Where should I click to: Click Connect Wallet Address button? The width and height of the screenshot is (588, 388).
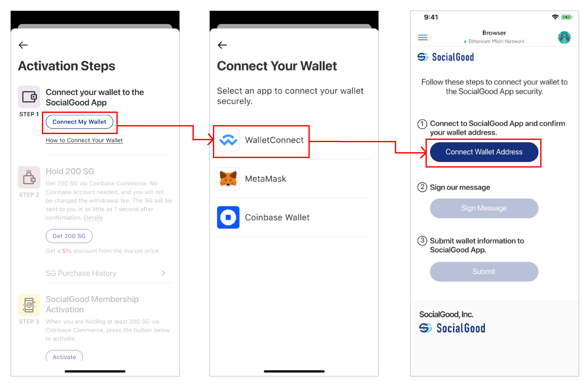tap(484, 152)
